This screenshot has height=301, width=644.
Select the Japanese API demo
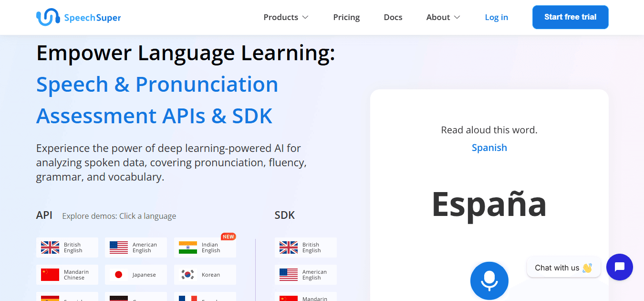pos(136,275)
